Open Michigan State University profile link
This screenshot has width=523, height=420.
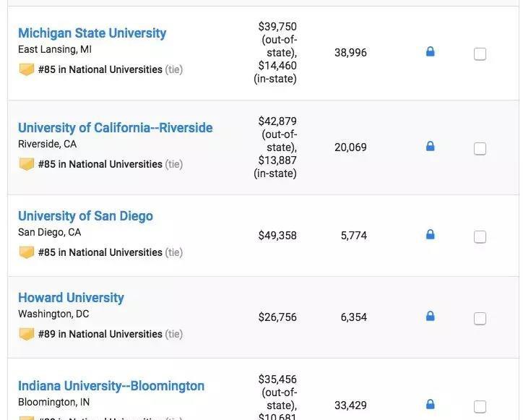(92, 33)
